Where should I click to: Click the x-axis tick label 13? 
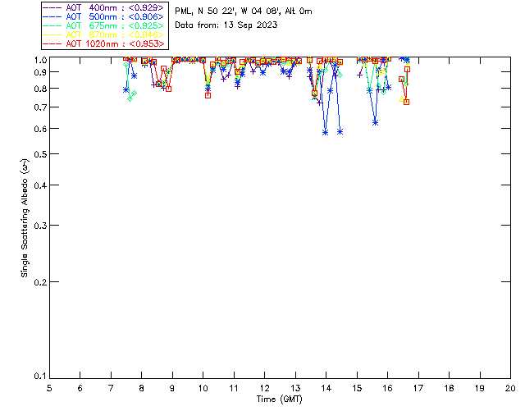click(x=295, y=388)
